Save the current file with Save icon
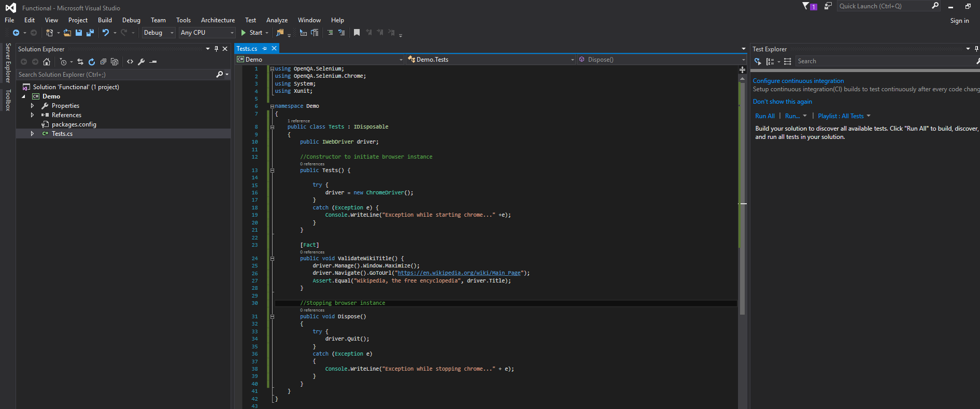The height and width of the screenshot is (409, 980). 79,33
